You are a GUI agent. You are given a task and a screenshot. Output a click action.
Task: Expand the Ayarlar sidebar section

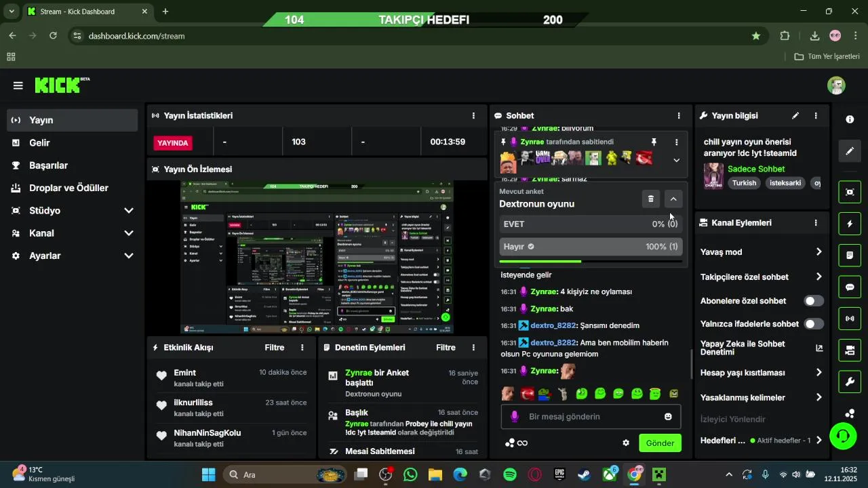73,256
